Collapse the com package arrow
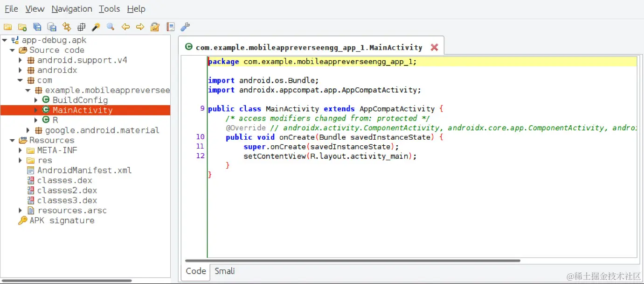 click(20, 80)
